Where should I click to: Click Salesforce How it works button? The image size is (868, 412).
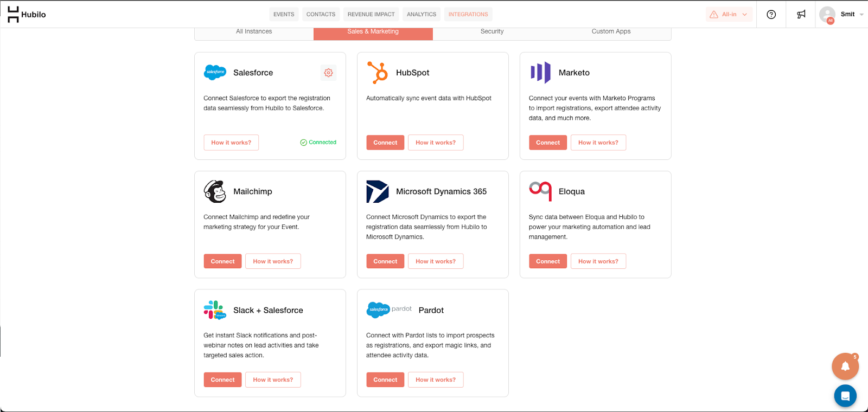[x=231, y=143]
